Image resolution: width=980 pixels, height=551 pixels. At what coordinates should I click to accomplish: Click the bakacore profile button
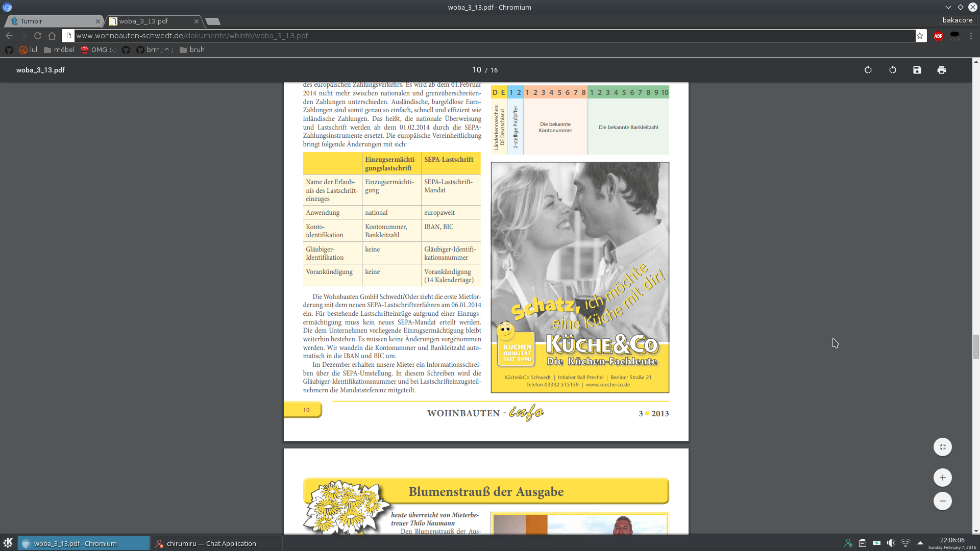pos(958,20)
